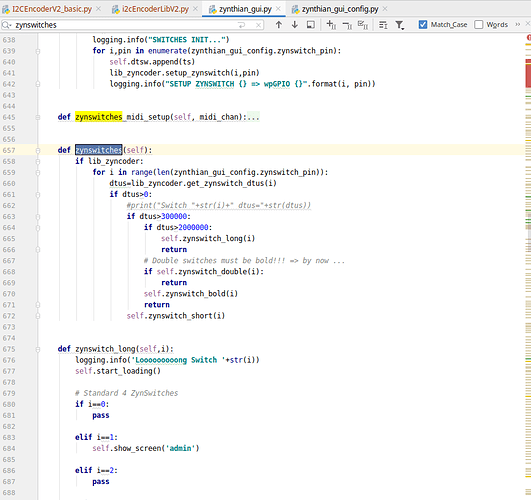Viewport: 531px width, 500px height.
Task: Click the selected zynswitches function name
Action: point(99,150)
